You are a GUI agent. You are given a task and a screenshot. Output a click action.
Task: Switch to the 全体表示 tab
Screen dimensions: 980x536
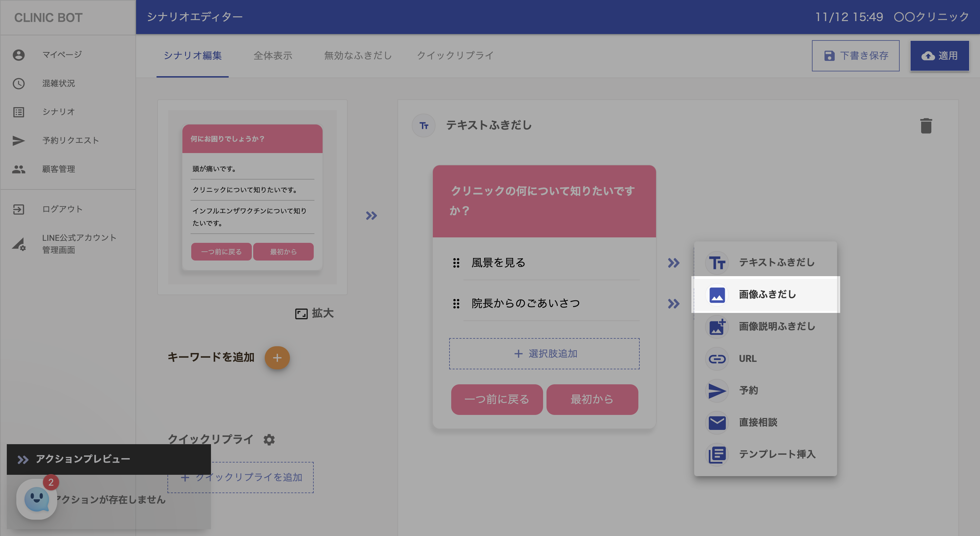(x=273, y=56)
